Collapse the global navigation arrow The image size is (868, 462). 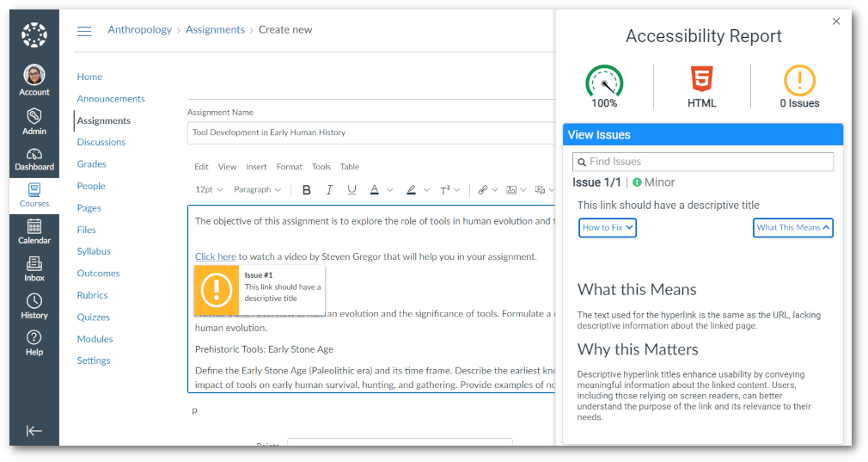[x=34, y=431]
